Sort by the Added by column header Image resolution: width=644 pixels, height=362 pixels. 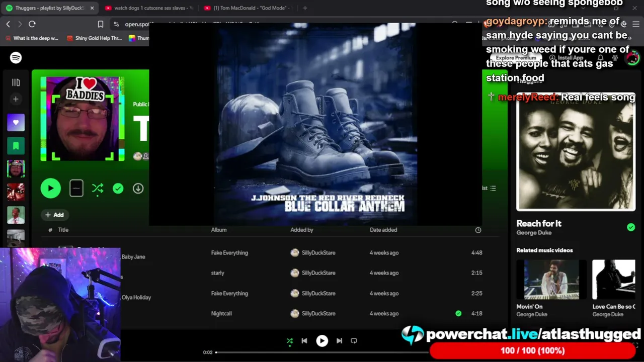(302, 230)
